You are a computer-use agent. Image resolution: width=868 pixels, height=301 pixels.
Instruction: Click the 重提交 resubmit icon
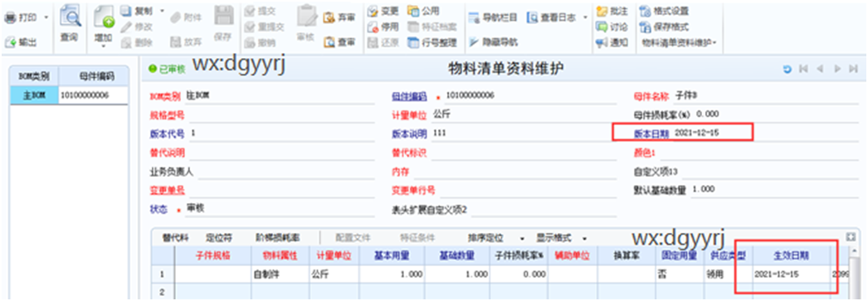point(250,27)
